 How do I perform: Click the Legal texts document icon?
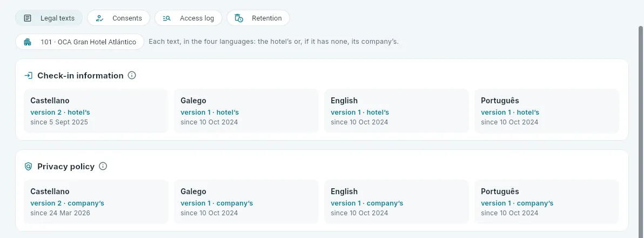coord(28,18)
